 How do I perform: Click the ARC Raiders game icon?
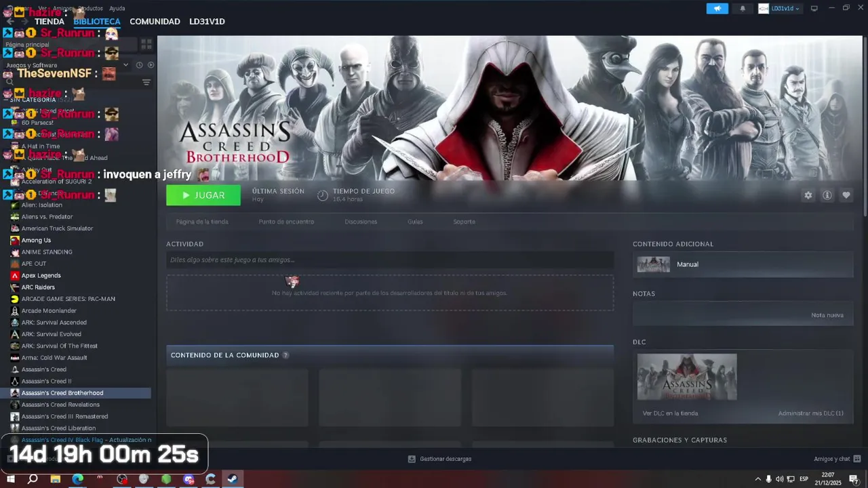(x=15, y=287)
